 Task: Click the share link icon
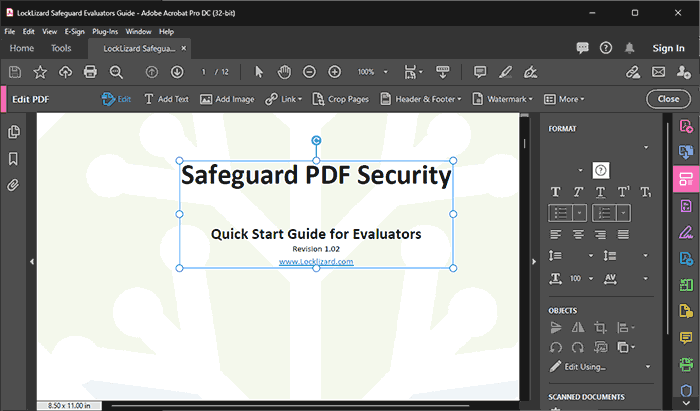(x=633, y=72)
